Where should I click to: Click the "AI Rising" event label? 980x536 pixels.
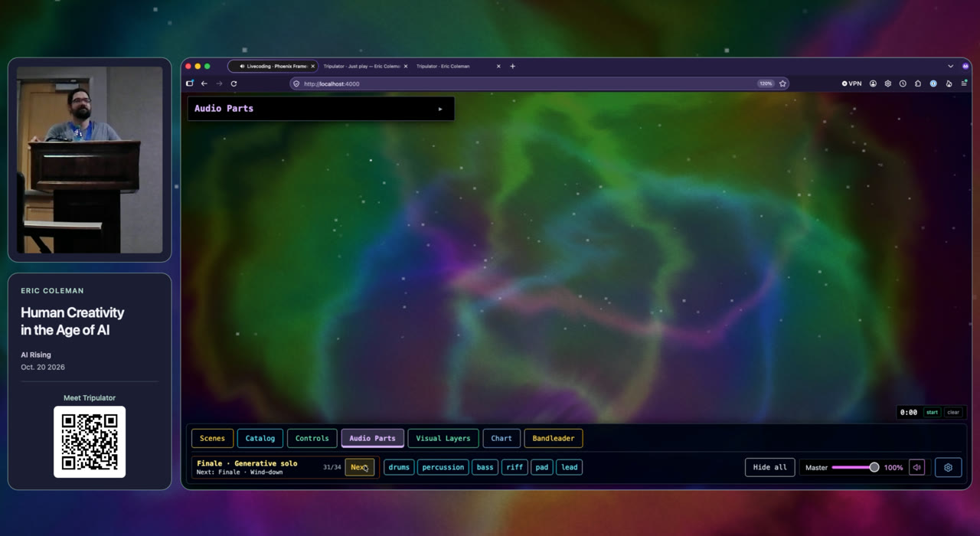[x=36, y=355]
